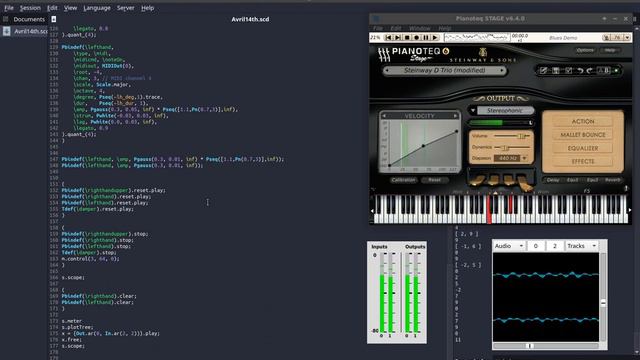
Task: Click the Pianoteq freeze-parameters checkmark icon
Action: pos(568,71)
